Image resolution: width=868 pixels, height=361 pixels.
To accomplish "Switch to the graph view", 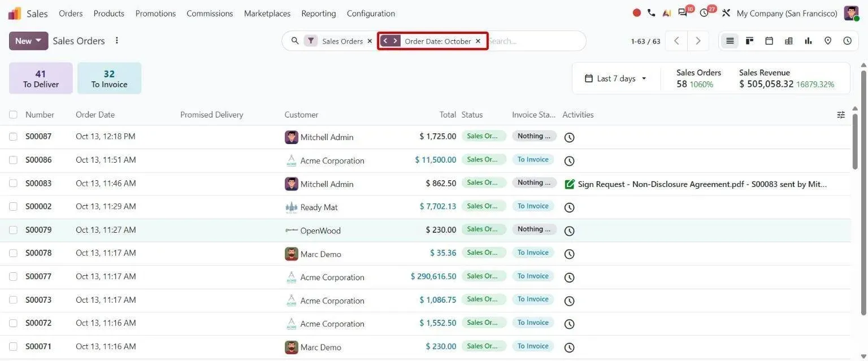I will click(808, 41).
